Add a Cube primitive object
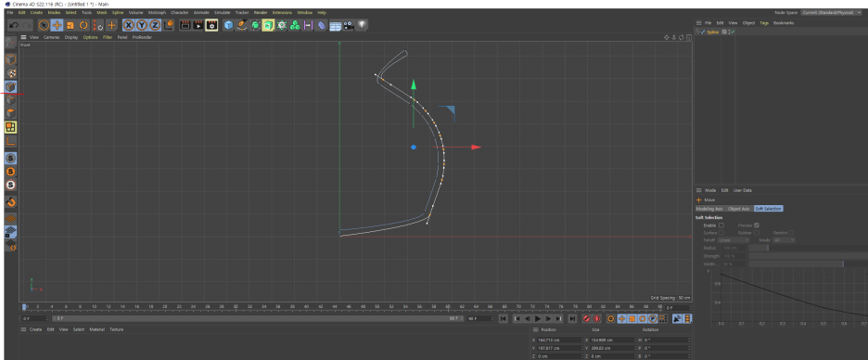This screenshot has width=868, height=360. (229, 25)
